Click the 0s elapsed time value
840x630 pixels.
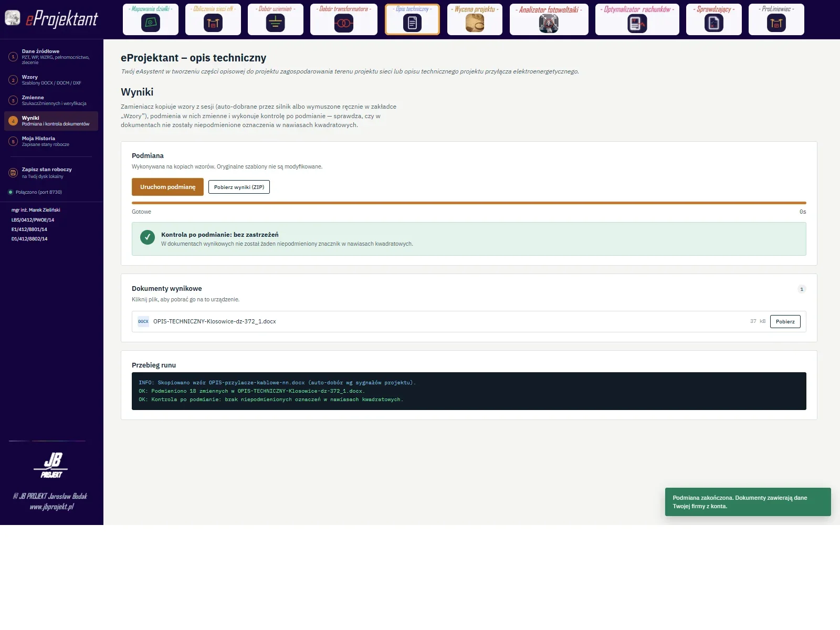(x=803, y=212)
